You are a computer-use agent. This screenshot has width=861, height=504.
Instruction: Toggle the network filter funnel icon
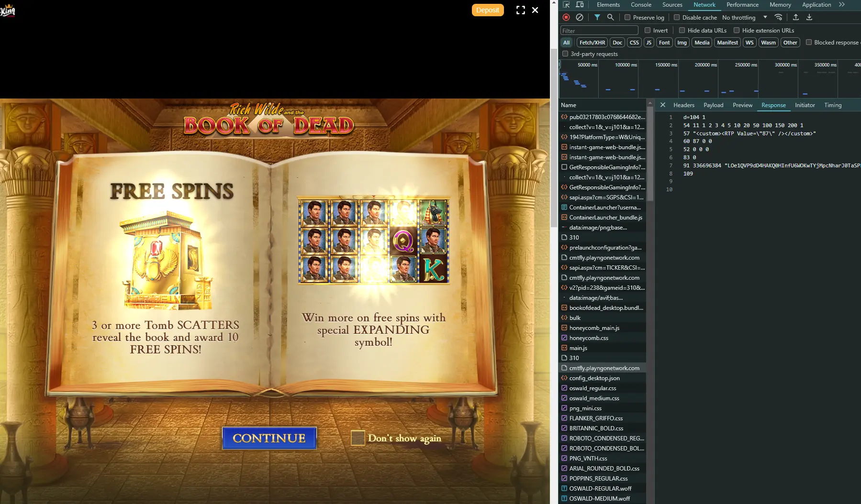597,17
